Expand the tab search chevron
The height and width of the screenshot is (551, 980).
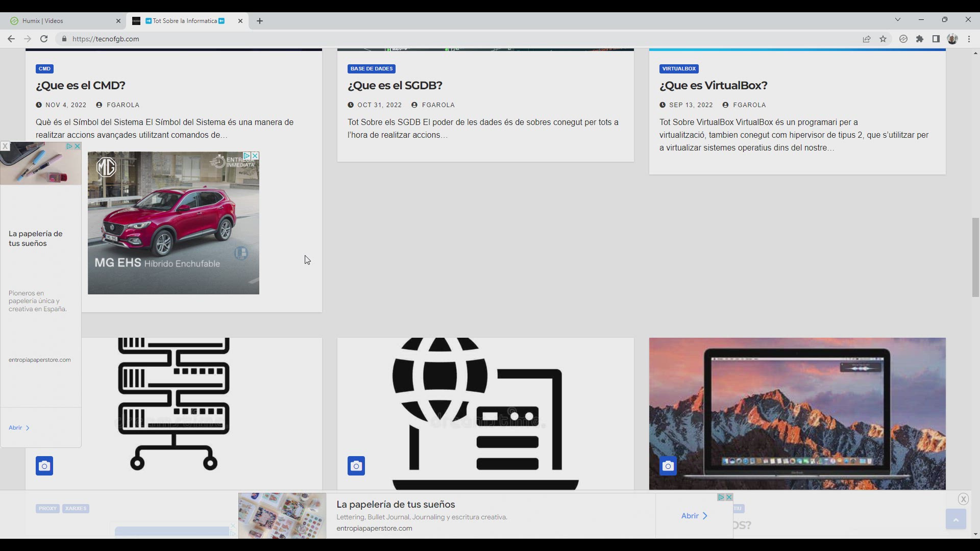pyautogui.click(x=898, y=20)
